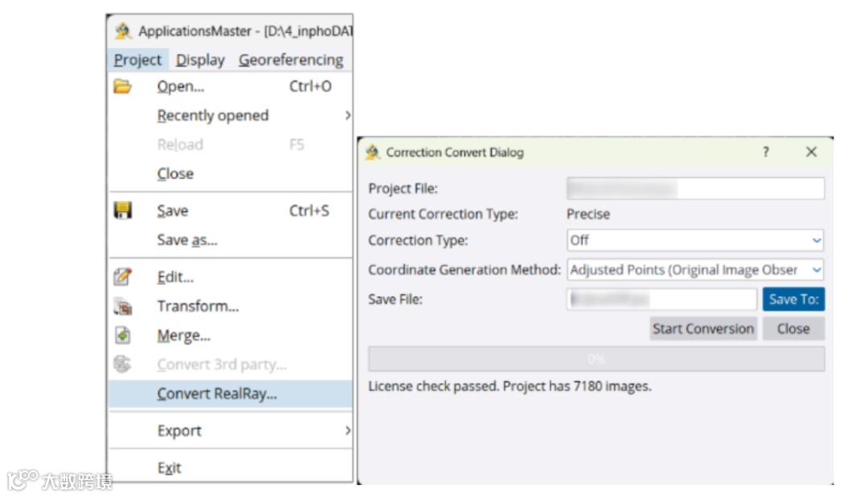Viewport: 868px width, 497px height.
Task: Expand the Correction Type dropdown
Action: click(817, 240)
